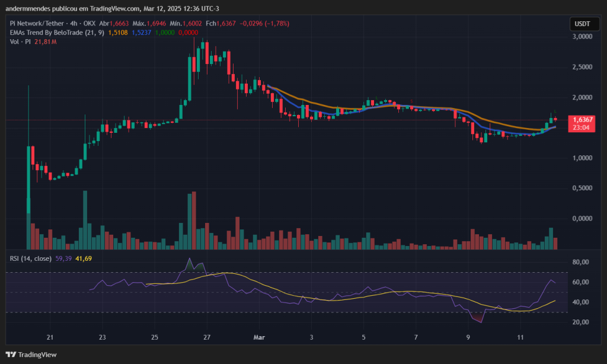Image resolution: width=607 pixels, height=364 pixels.
Task: Click the RSI value 59,39
Action: (63, 258)
